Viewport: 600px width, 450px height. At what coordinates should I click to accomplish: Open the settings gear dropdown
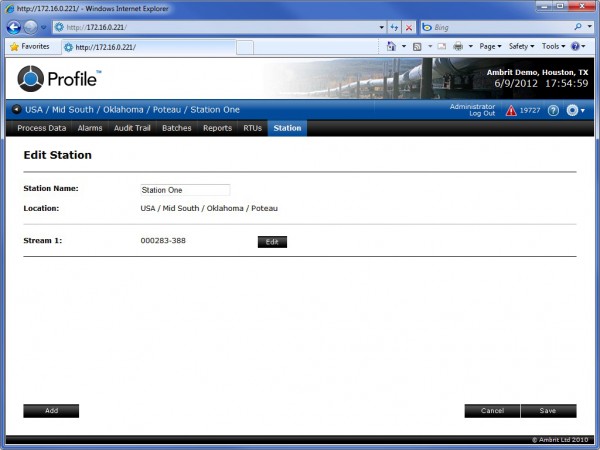(x=576, y=111)
